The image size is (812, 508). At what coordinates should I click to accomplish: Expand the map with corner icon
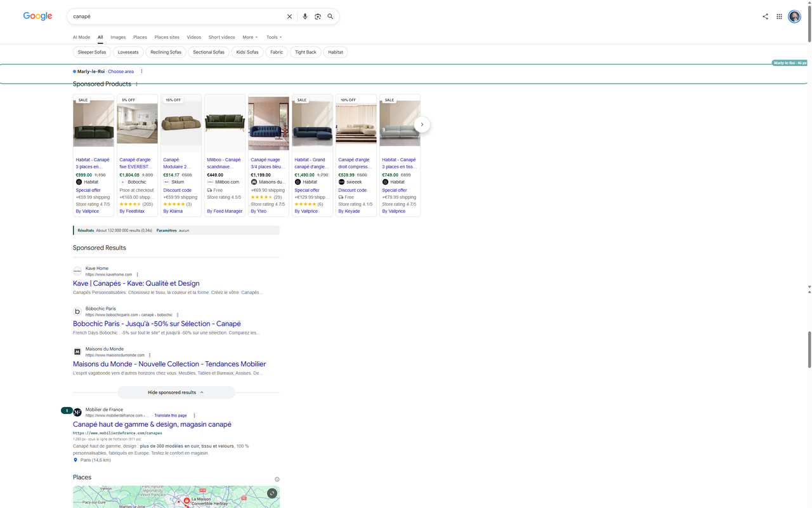[272, 493]
